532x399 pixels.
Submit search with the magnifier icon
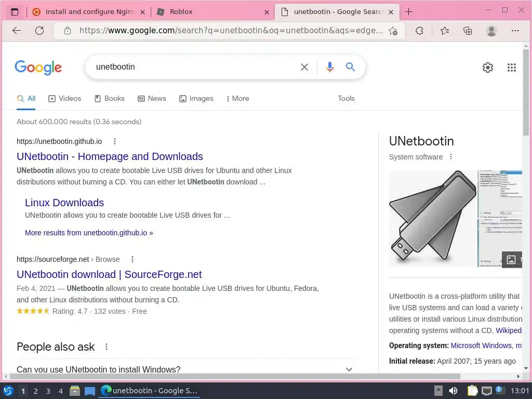click(351, 67)
